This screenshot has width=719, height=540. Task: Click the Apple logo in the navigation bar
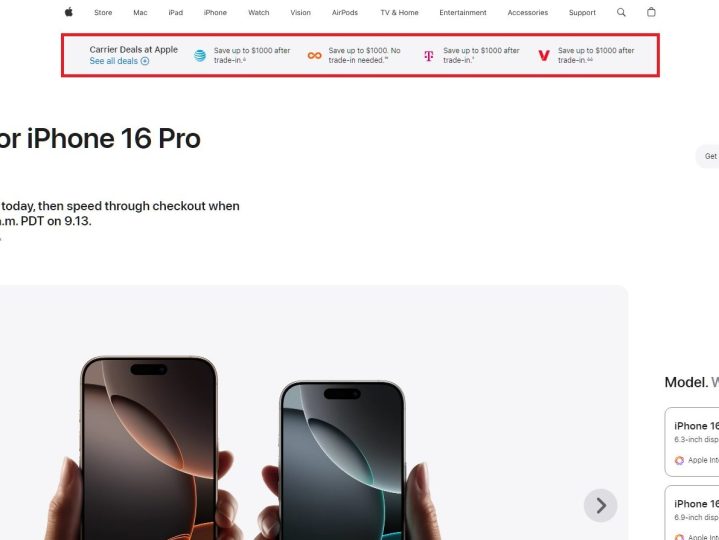click(x=69, y=12)
